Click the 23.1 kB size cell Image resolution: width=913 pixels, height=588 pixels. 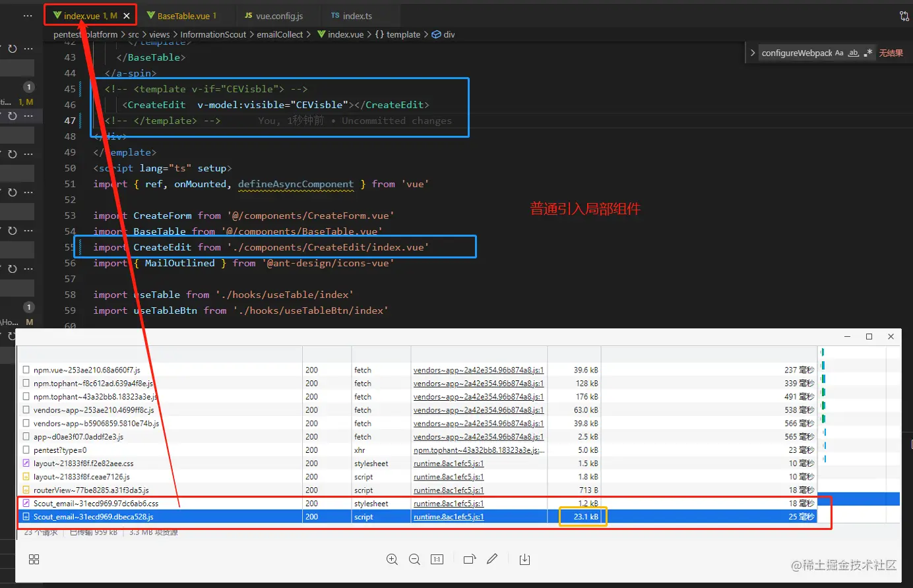click(586, 517)
